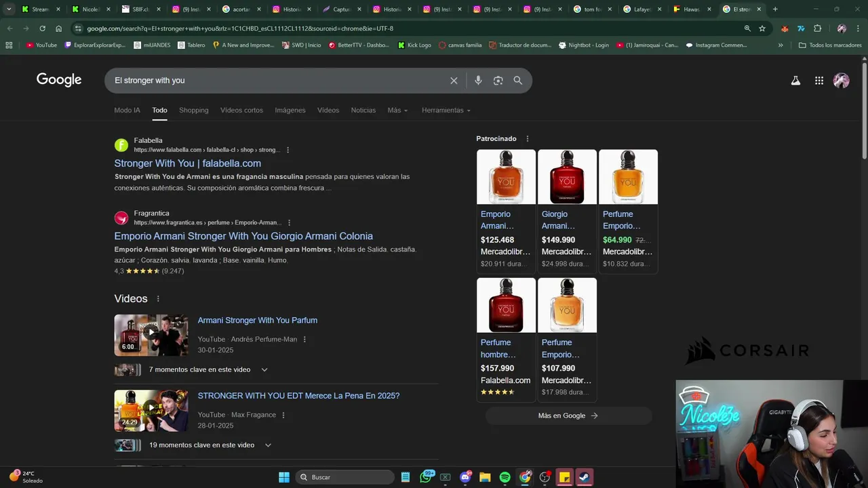Screen dimensions: 868x488
Task: Open the $107.990 Perfume Emporio product
Action: [567, 339]
